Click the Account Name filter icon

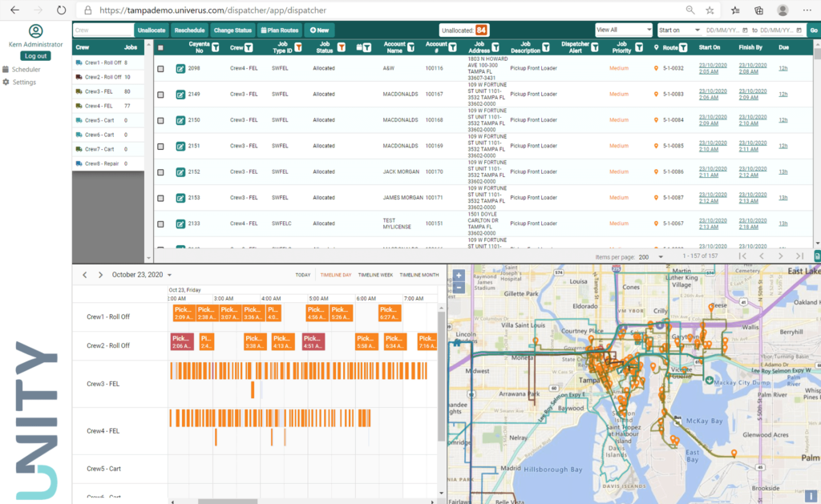[x=412, y=48]
